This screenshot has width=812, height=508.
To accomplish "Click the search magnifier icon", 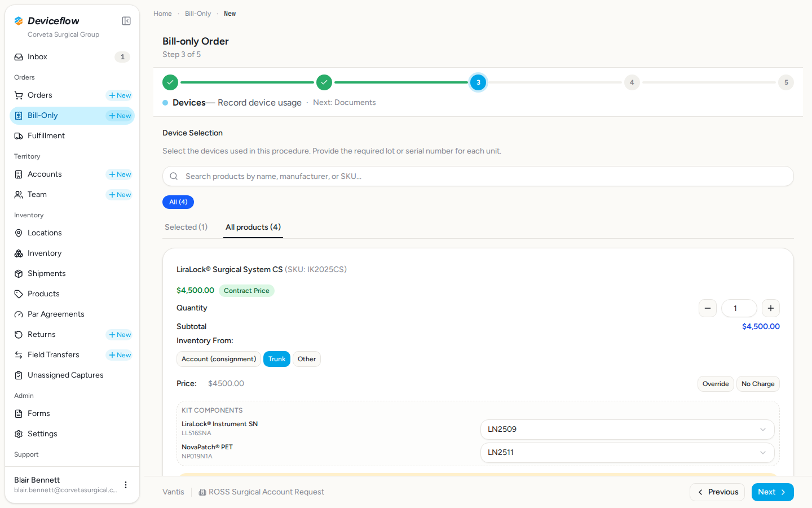I will tap(174, 176).
